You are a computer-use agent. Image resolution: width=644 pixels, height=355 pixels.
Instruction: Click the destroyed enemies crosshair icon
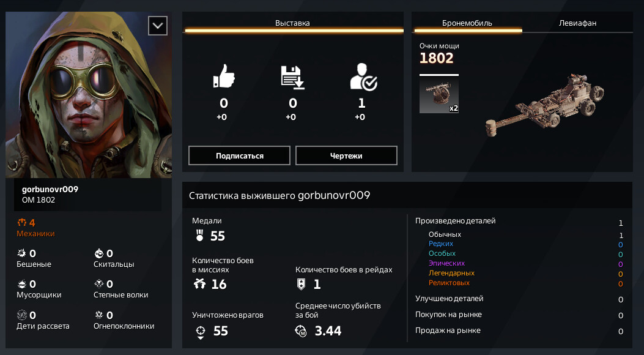pos(201,332)
